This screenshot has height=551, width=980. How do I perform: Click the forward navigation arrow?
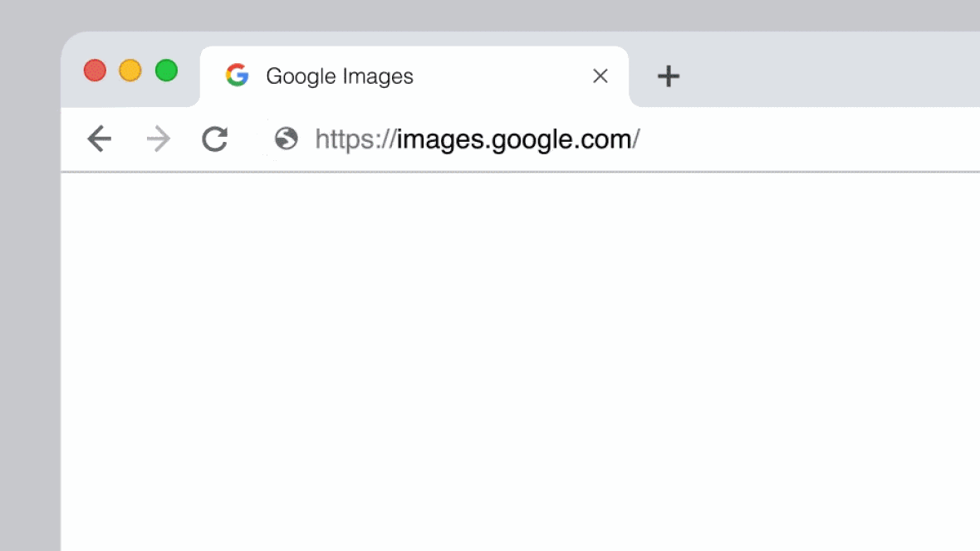coord(158,139)
